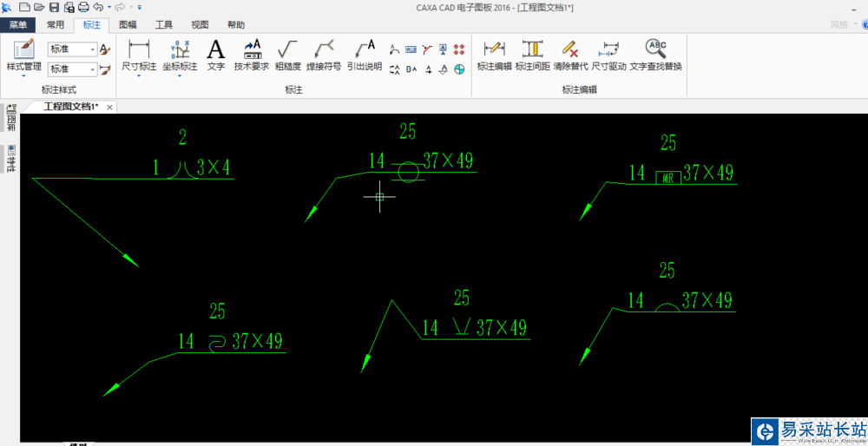This screenshot has width=868, height=446.
Task: Click the swap-arrows A icon
Action: click(x=395, y=69)
